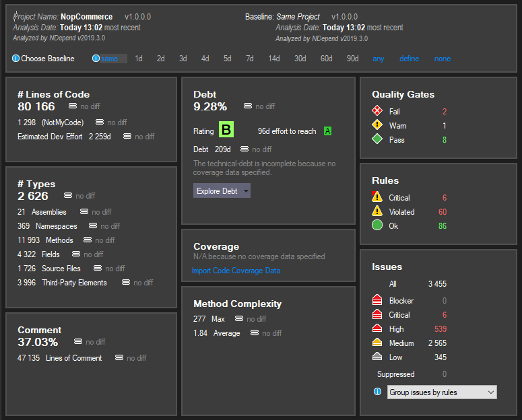Click the Low issues count 345
This screenshot has width=522, height=420.
pos(441,357)
